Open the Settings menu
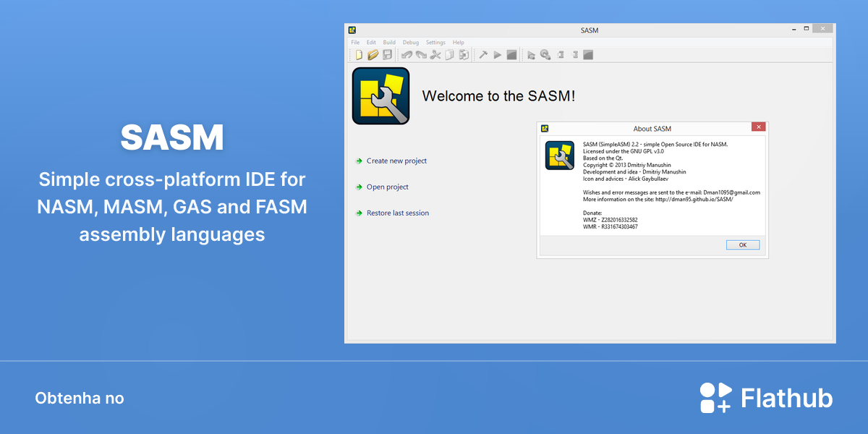The image size is (868, 434). pos(435,43)
